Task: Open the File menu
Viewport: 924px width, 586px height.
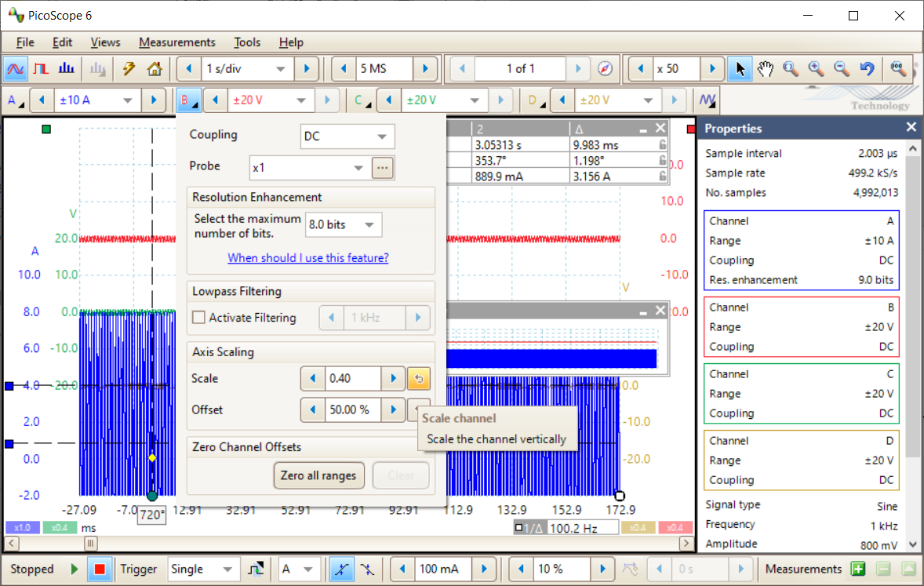Action: (x=25, y=42)
